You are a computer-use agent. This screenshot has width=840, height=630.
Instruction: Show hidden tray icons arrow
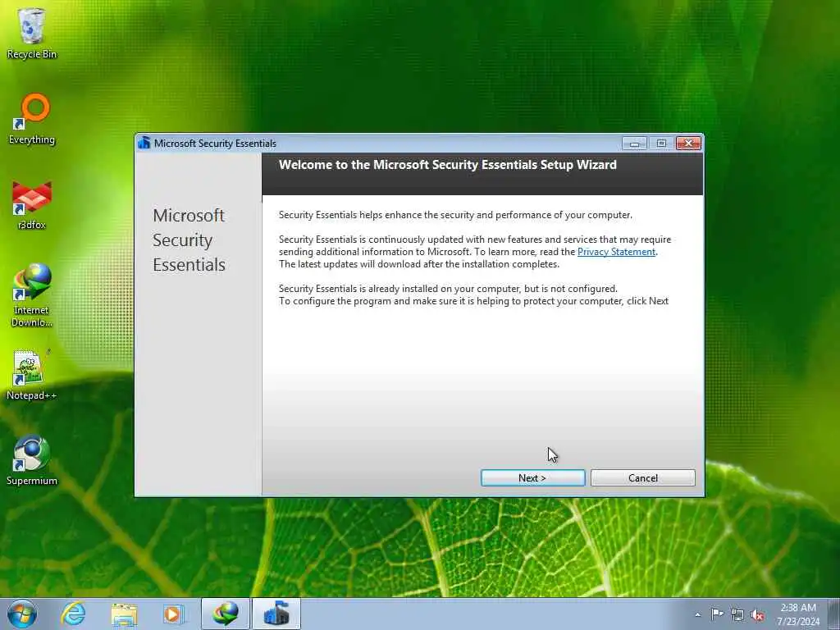(697, 614)
